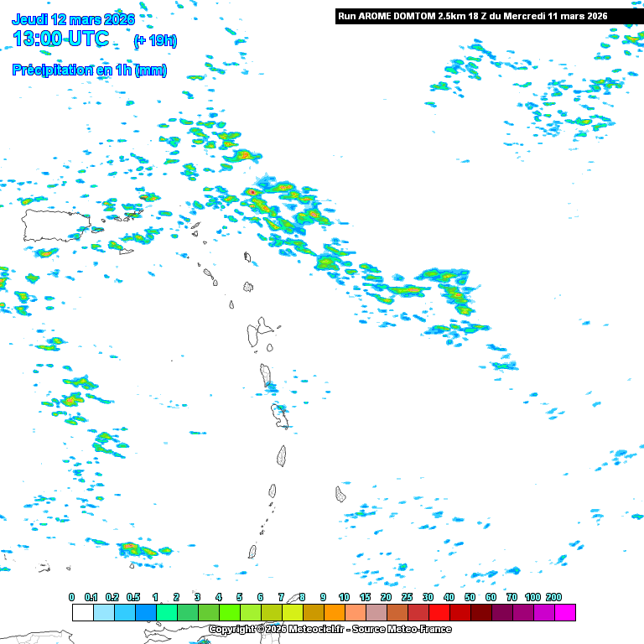Pick the orange 10 mm legend swatch
The height and width of the screenshot is (644, 644).
point(334,613)
